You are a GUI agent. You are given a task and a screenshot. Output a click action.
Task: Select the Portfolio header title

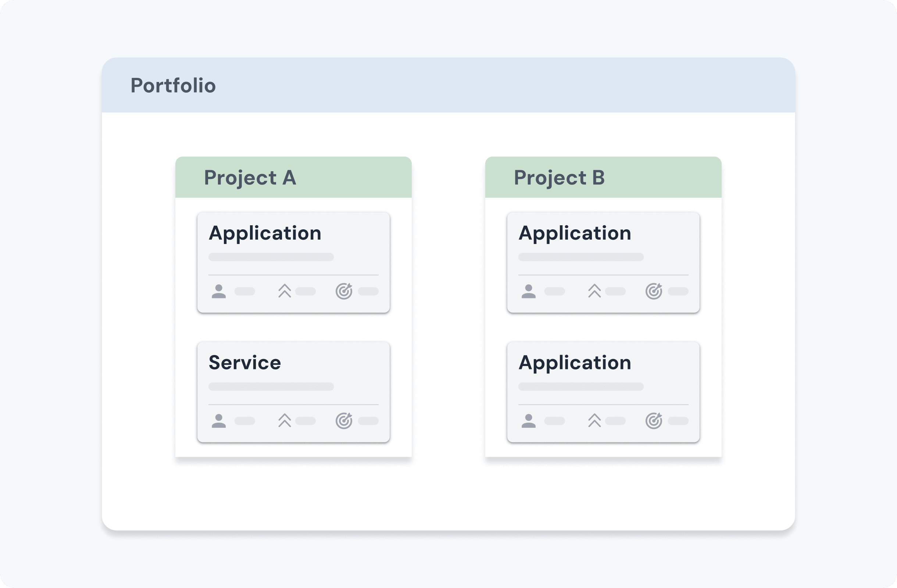tap(173, 86)
